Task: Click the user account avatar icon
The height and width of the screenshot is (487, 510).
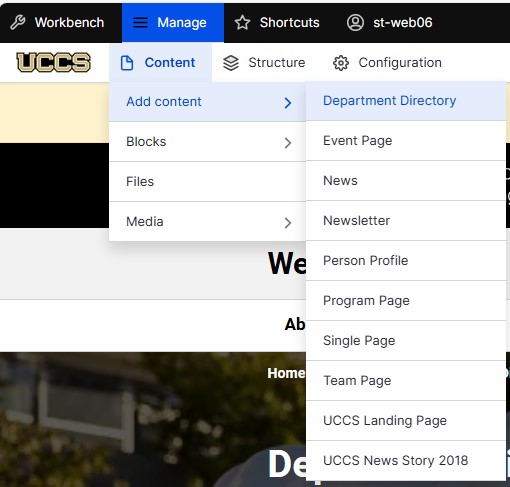Action: (355, 23)
